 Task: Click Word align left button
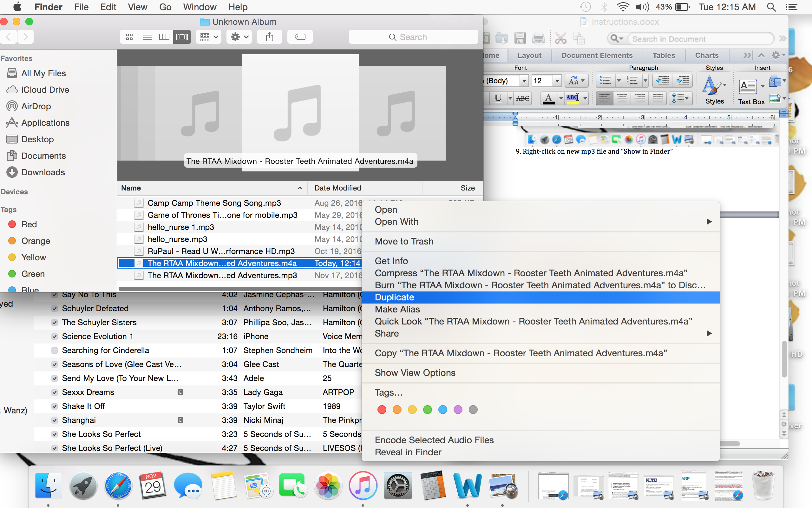pyautogui.click(x=604, y=98)
